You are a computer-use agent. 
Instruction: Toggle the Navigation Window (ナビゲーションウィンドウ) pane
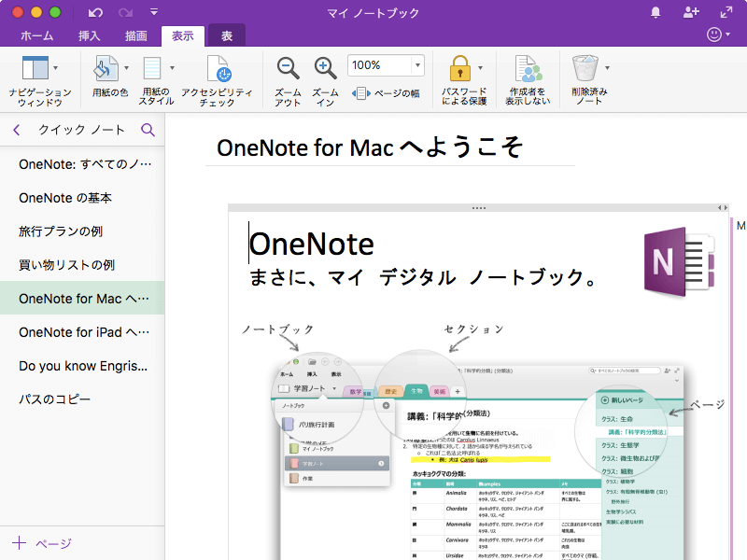point(35,69)
